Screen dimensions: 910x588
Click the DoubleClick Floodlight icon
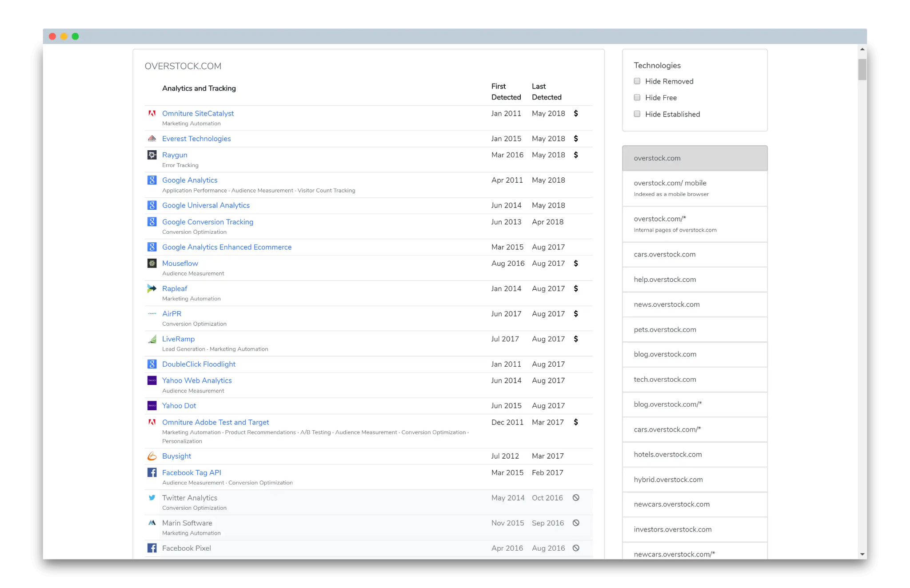tap(152, 364)
